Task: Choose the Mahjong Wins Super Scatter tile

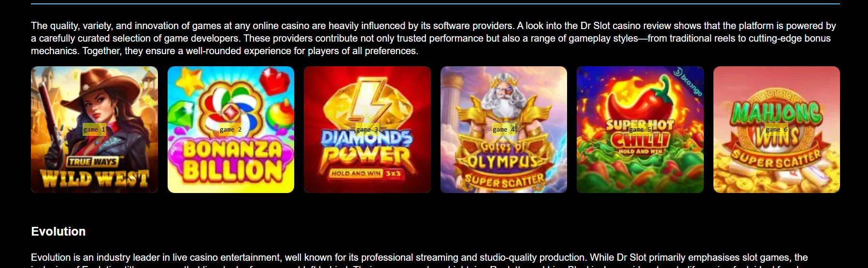Action: [x=777, y=130]
